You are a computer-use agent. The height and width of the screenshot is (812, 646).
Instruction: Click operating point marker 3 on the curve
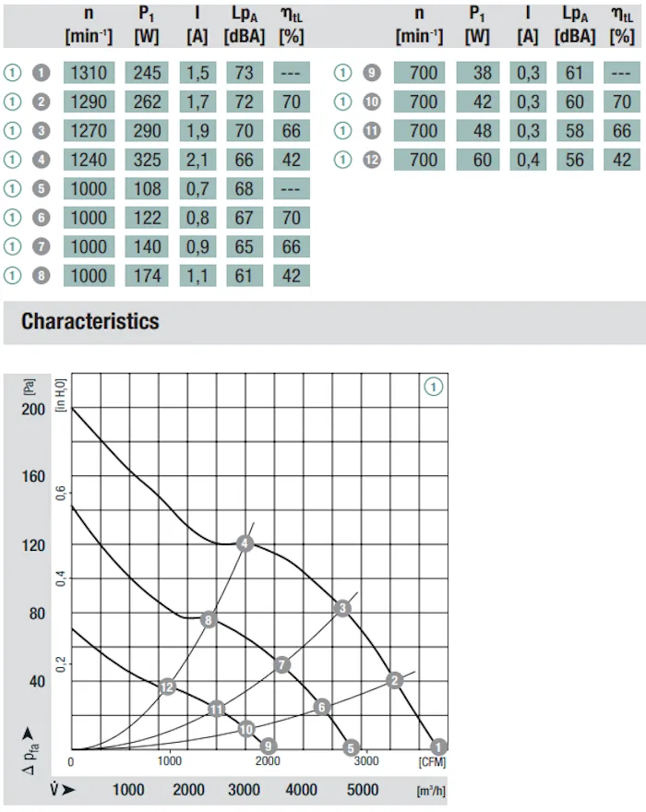click(x=341, y=608)
